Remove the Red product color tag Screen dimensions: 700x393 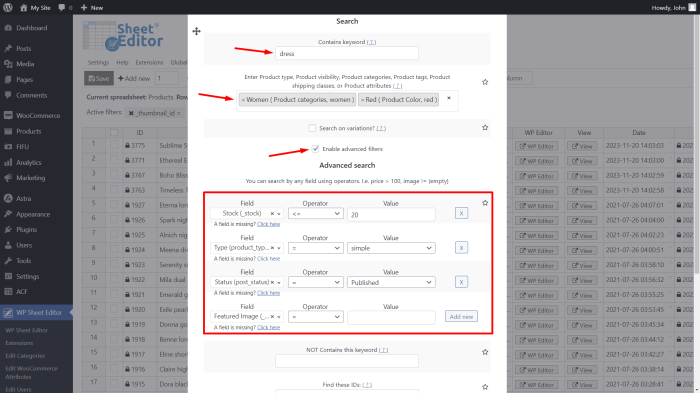(362, 100)
